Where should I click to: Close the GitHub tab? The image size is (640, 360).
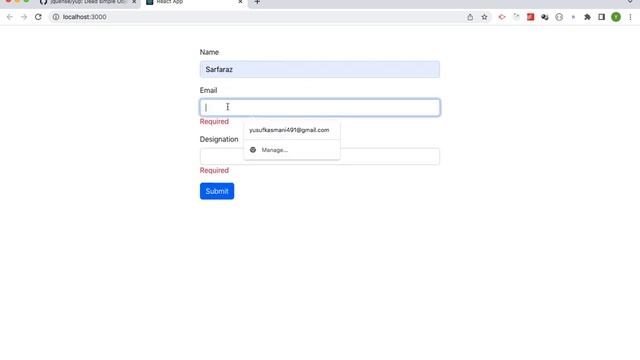pyautogui.click(x=134, y=2)
